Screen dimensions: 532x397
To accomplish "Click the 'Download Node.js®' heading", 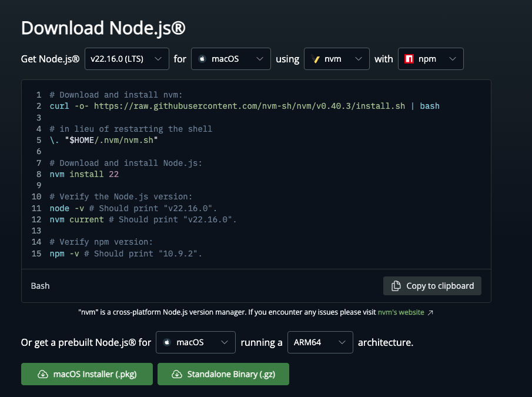I will click(103, 28).
